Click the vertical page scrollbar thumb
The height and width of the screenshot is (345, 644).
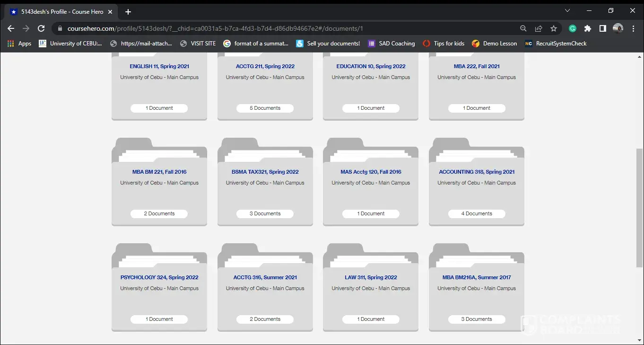[640, 207]
